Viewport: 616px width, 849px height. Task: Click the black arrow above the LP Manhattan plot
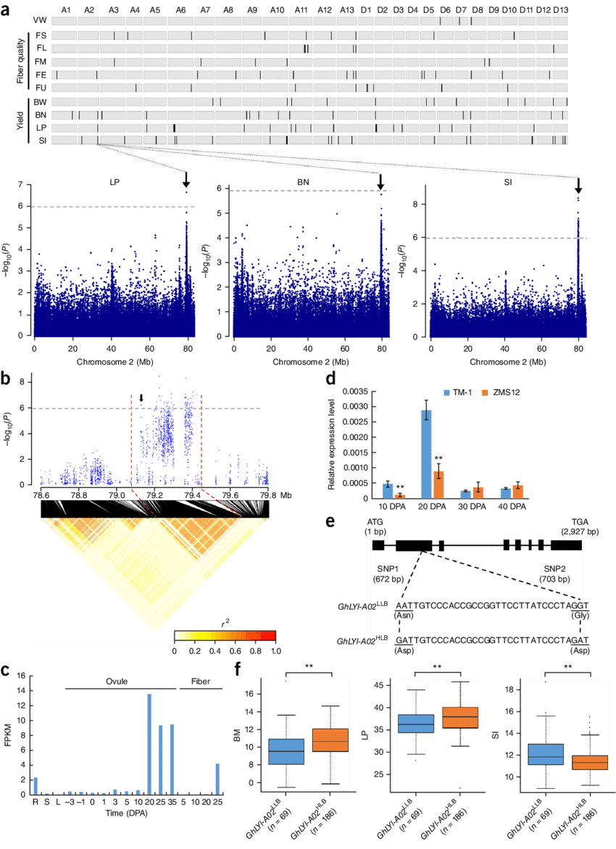tap(186, 179)
